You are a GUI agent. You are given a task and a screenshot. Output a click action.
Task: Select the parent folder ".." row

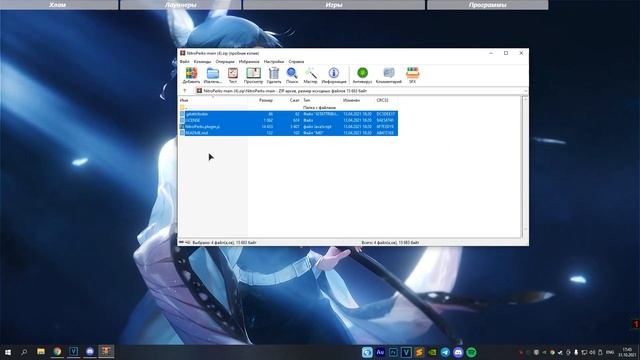coord(289,107)
